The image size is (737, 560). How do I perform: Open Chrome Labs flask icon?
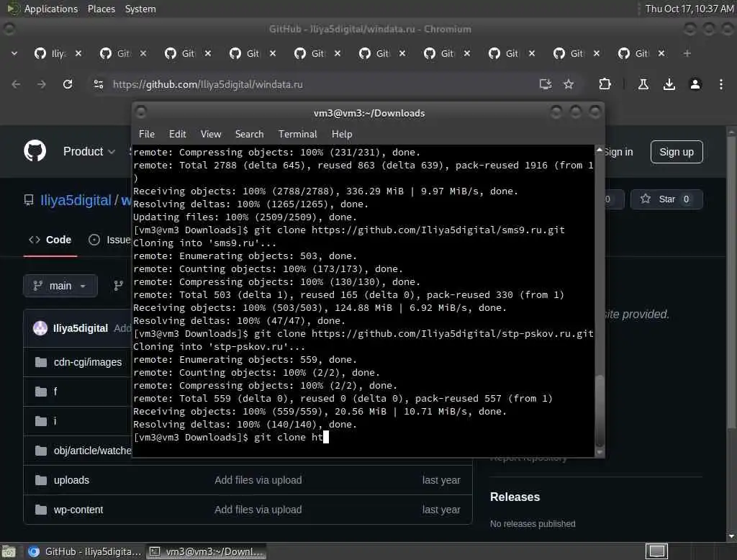pyautogui.click(x=643, y=84)
